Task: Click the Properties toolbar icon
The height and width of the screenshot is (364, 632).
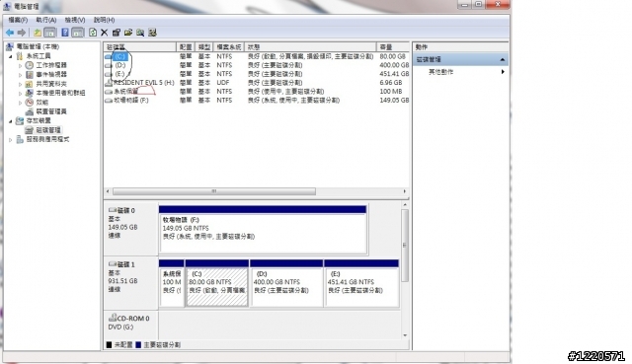Action: point(117,33)
